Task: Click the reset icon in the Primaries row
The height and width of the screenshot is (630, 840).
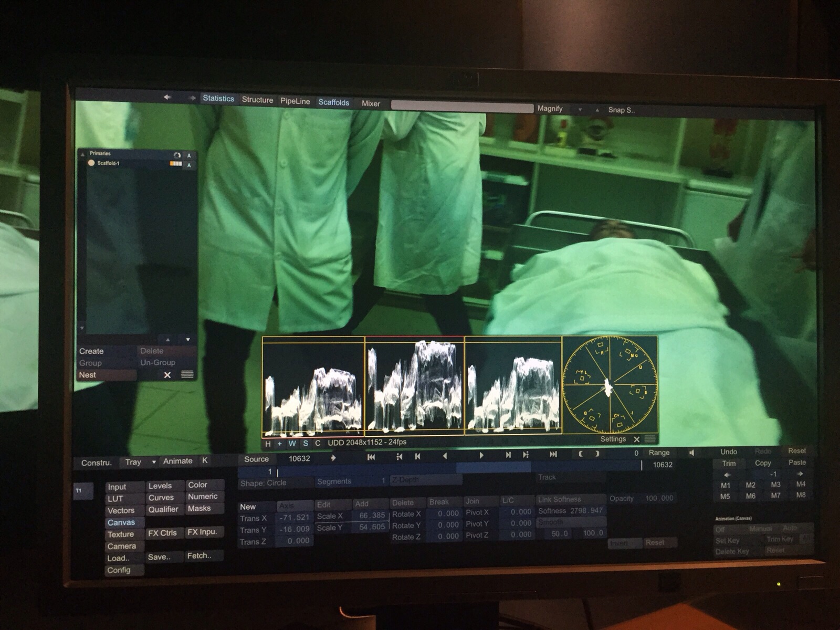Action: [x=177, y=155]
